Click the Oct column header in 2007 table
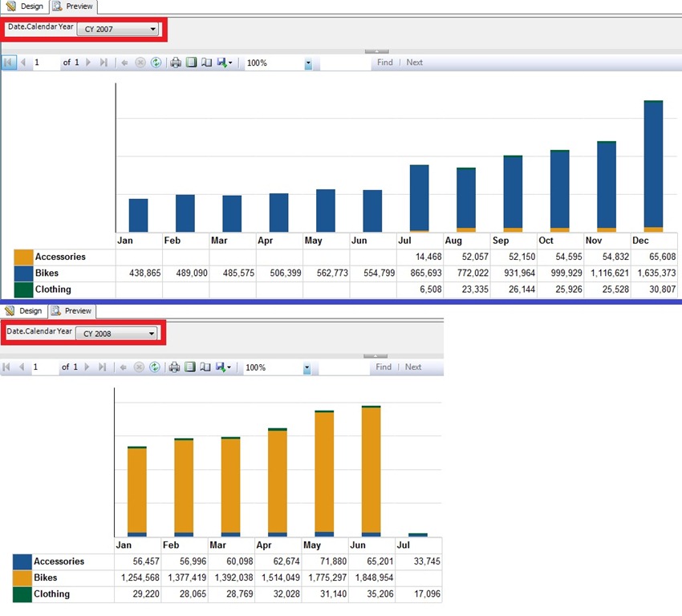Screen dimensions: 682x616 [560, 241]
